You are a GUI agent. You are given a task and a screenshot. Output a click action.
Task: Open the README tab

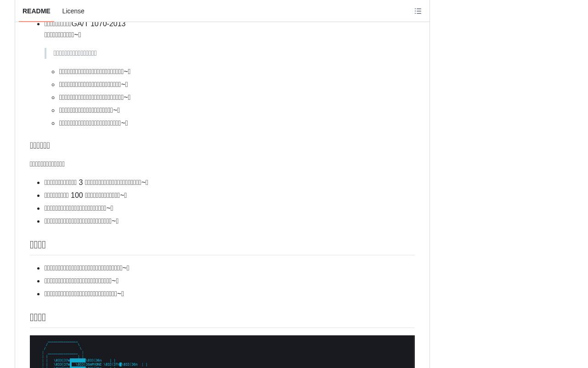[x=36, y=11]
